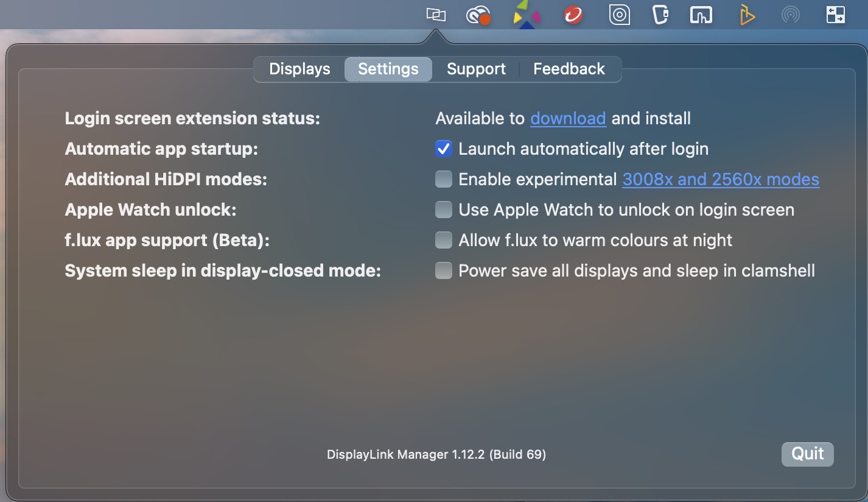This screenshot has height=502, width=868.
Task: Open the screen mirroring menu bar icon
Action: 791,15
